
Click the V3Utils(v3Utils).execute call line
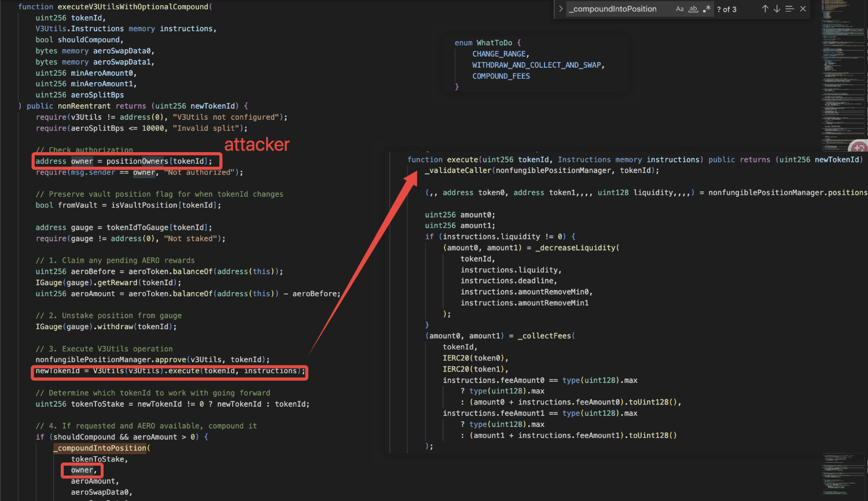(170, 371)
